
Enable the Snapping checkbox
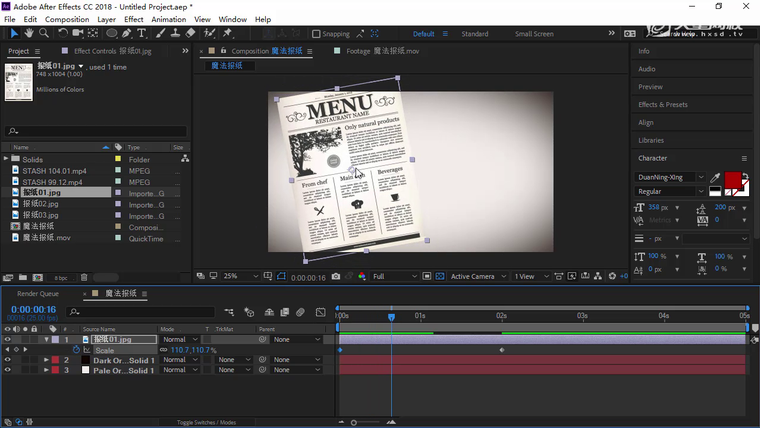point(317,34)
